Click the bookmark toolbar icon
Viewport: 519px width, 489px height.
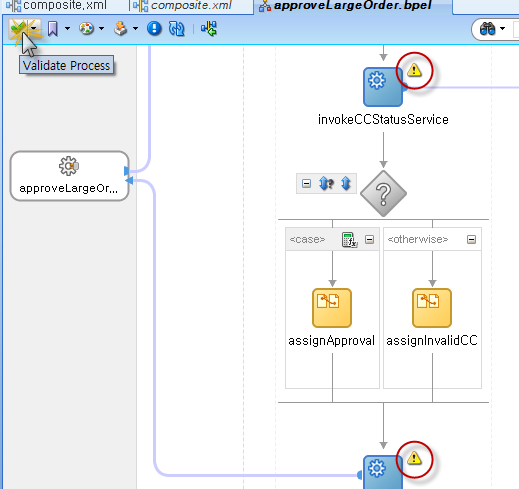click(x=52, y=29)
